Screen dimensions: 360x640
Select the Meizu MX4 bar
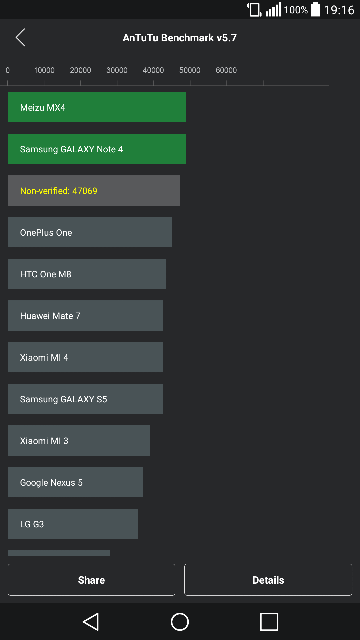click(x=97, y=107)
